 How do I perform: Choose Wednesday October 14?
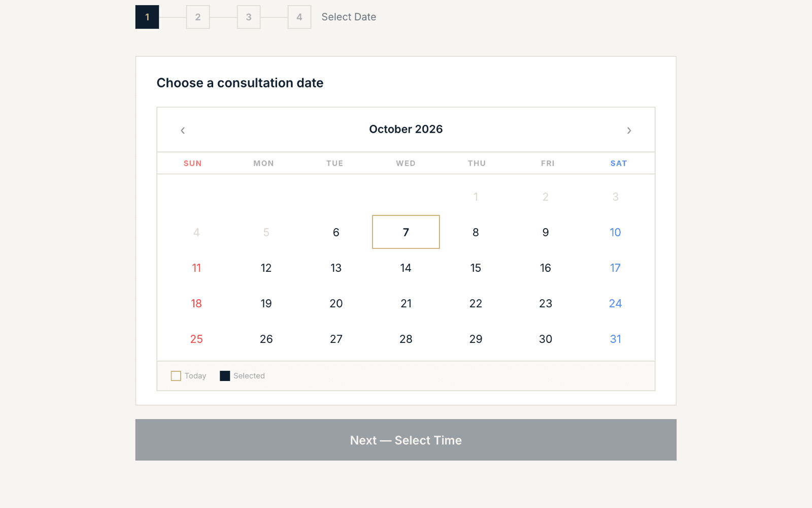406,268
